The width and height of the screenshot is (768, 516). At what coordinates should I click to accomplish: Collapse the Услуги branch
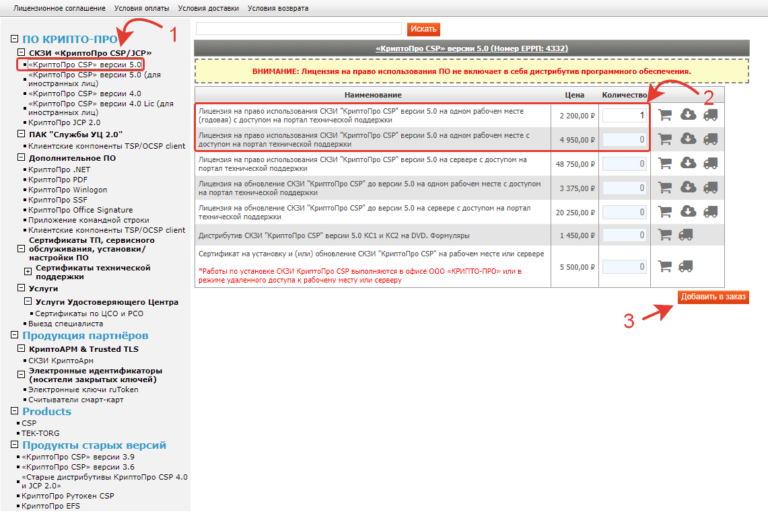coord(21,288)
